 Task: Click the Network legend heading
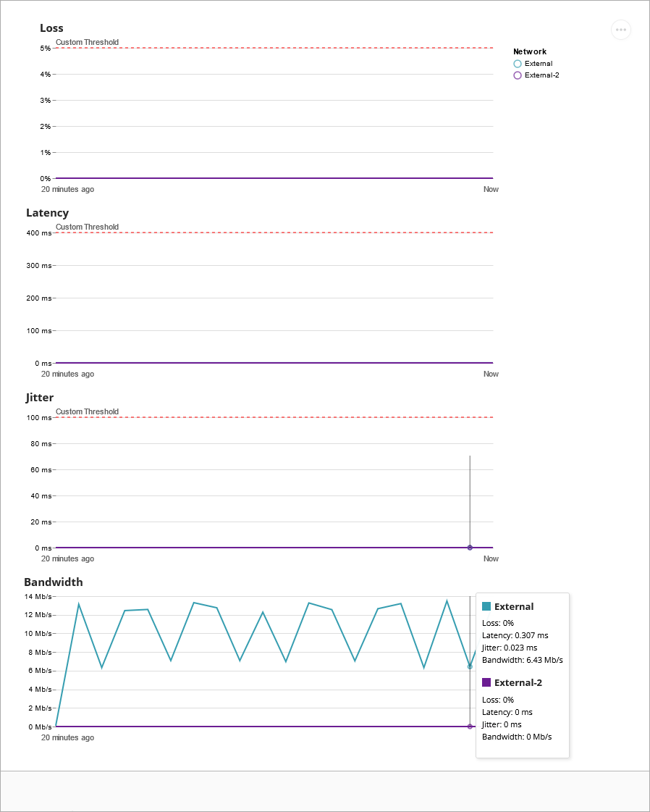(530, 51)
